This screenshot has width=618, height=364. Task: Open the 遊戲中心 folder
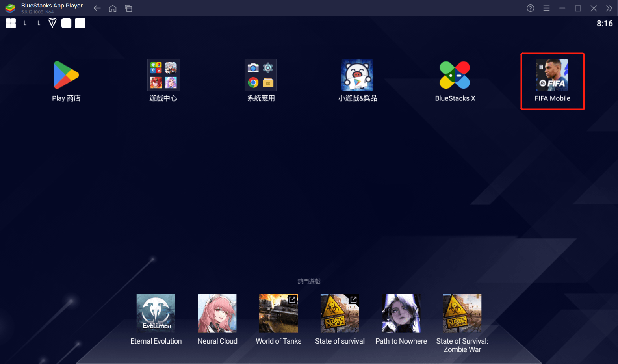click(x=163, y=75)
